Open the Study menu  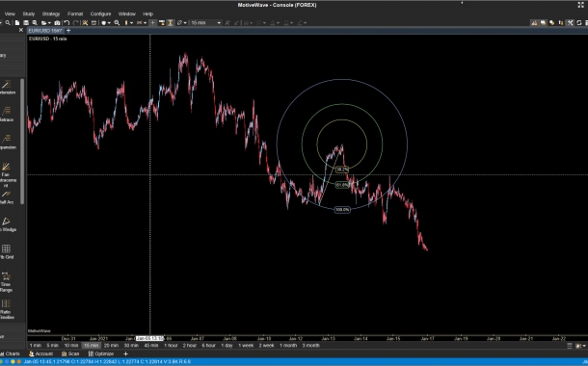[29, 13]
